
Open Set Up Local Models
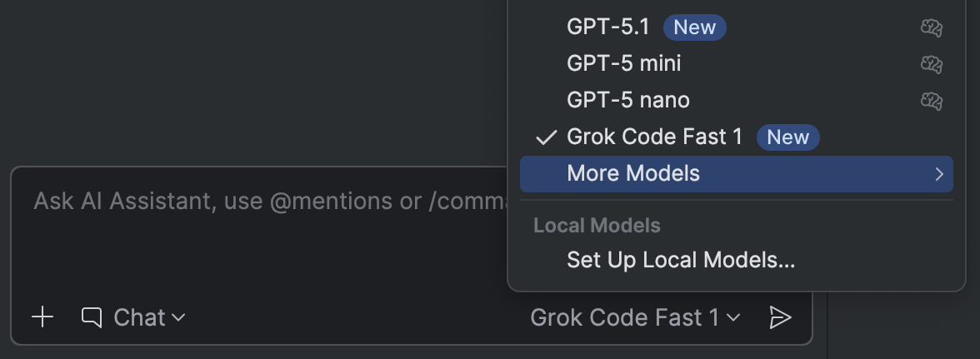tap(680, 261)
